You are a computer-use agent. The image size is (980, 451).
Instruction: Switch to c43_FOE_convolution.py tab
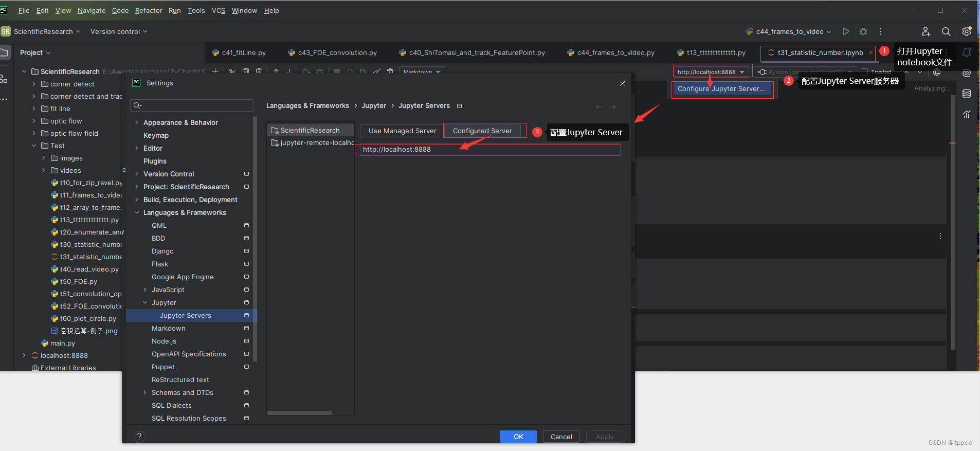click(333, 52)
